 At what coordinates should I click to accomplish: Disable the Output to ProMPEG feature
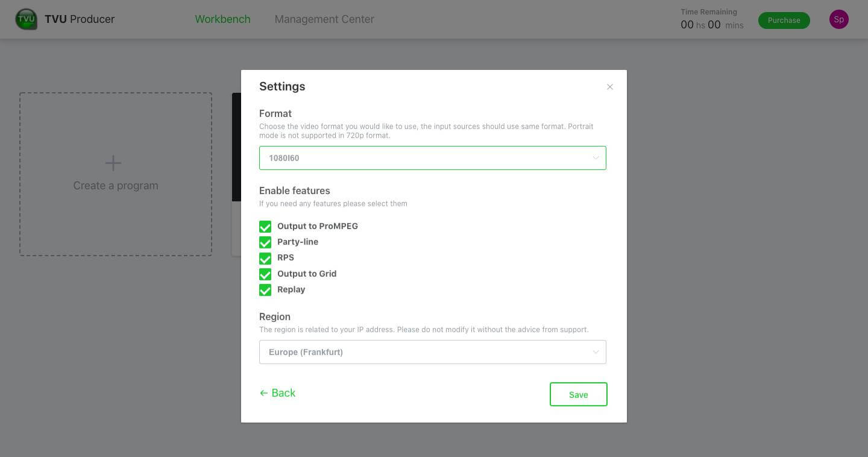pos(265,226)
